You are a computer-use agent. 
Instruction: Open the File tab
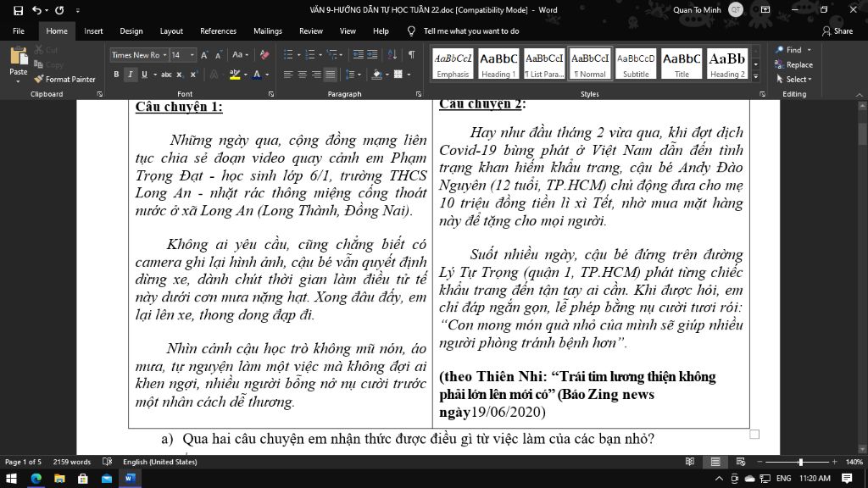19,31
